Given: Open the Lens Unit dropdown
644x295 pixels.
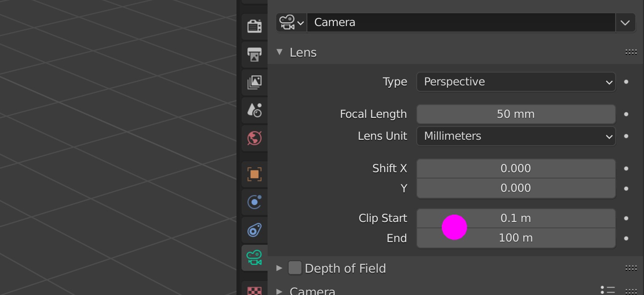Looking at the screenshot, I should [516, 136].
